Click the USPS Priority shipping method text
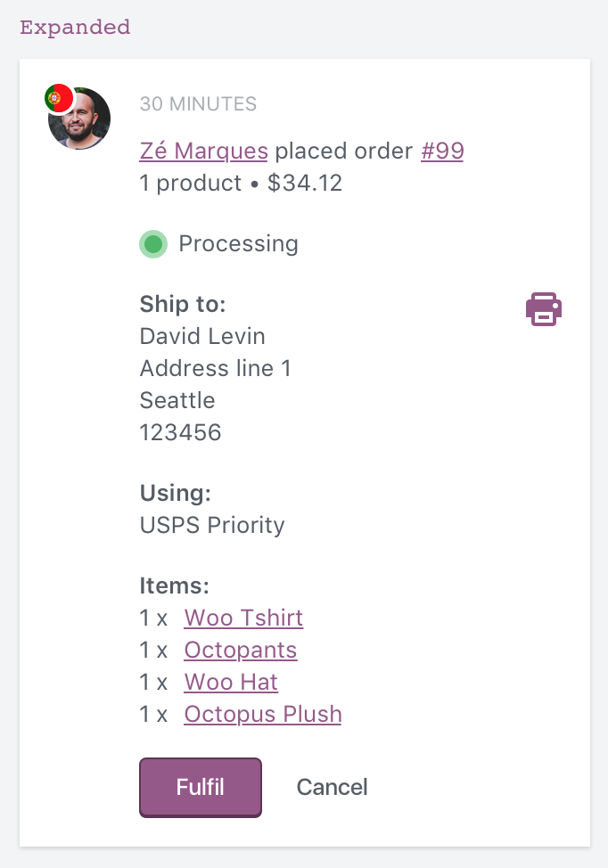This screenshot has height=868, width=608. 211,525
